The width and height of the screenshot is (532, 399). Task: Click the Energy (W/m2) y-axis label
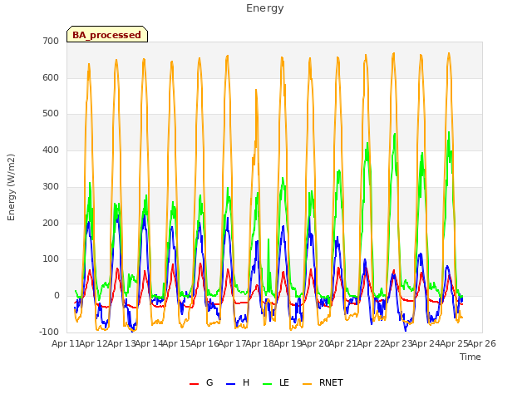click(x=11, y=187)
